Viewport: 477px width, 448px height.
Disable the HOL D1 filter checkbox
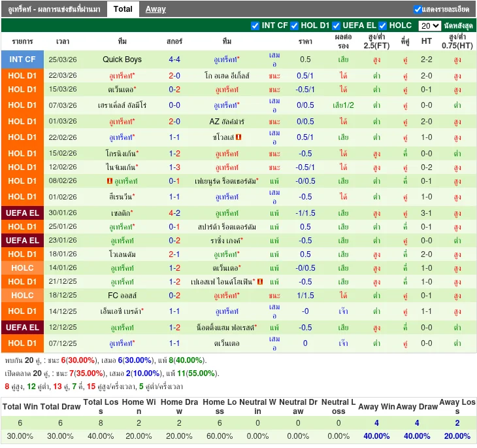click(x=295, y=26)
